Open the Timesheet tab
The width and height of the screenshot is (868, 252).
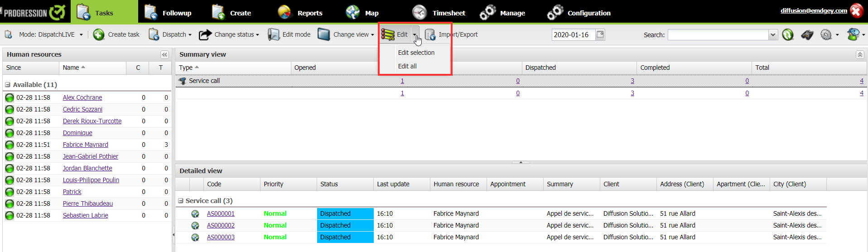439,13
